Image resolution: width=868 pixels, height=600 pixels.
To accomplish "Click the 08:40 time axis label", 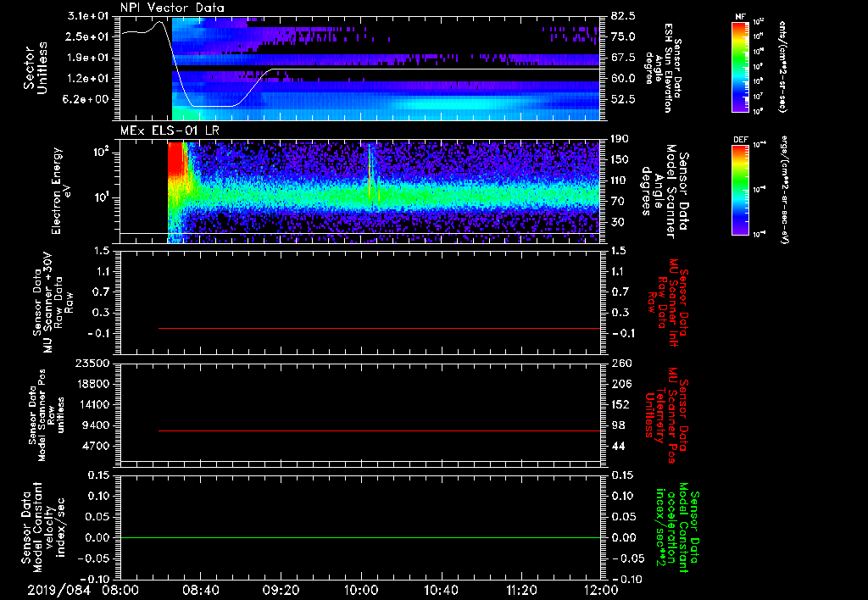I will tap(201, 589).
